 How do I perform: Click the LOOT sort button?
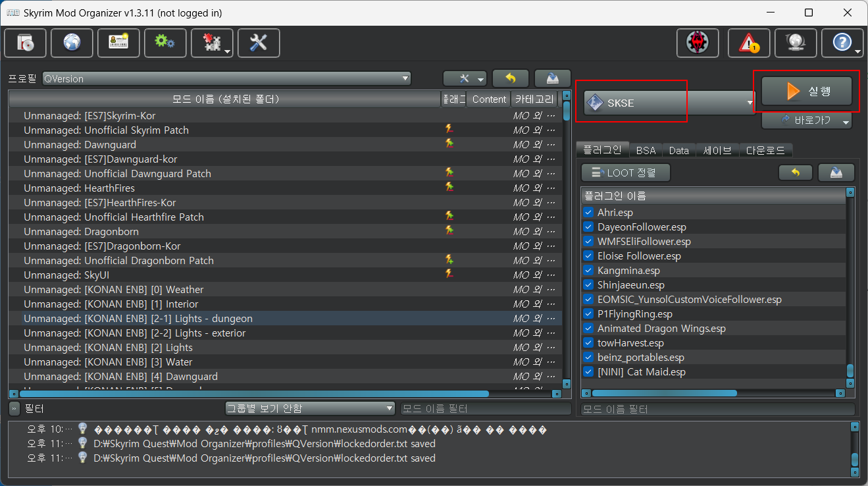click(x=626, y=173)
